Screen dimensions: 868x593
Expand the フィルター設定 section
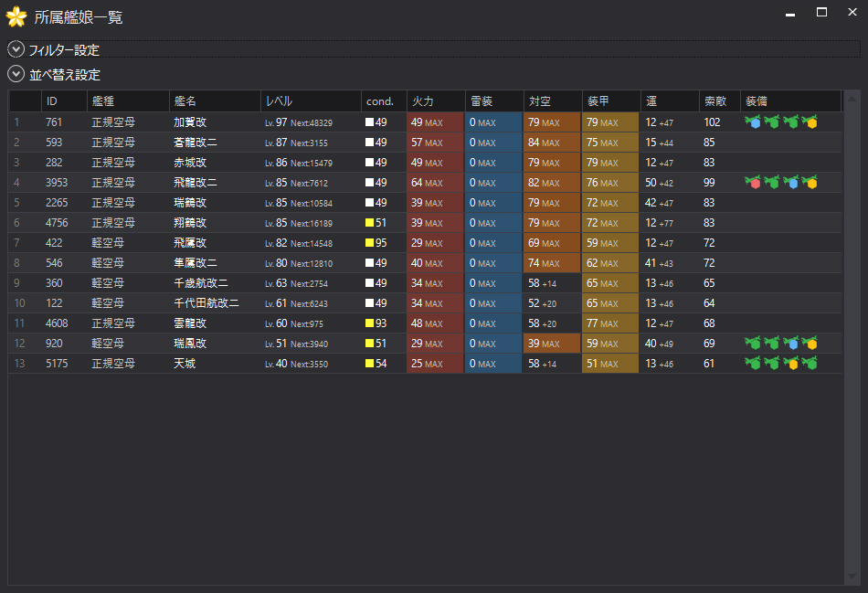pos(16,49)
